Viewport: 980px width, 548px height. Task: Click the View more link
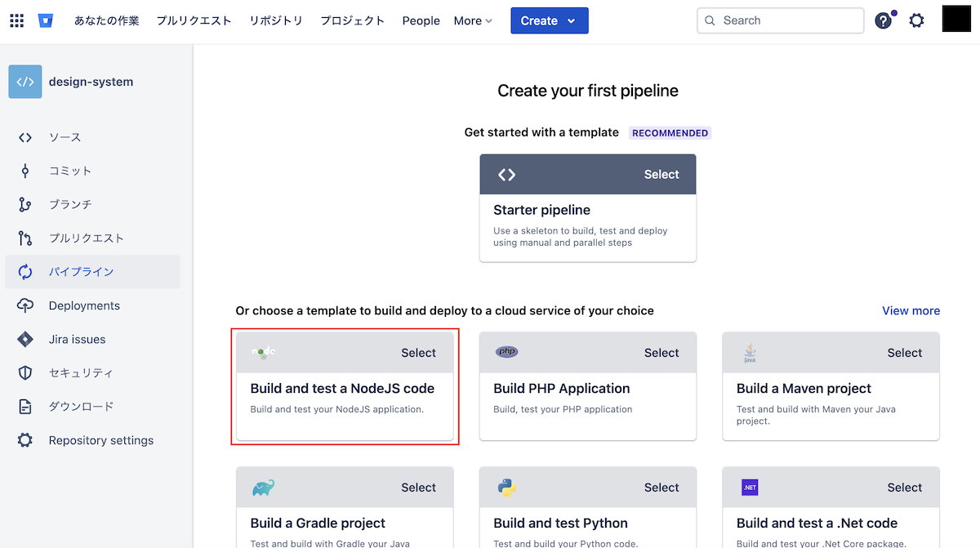911,310
